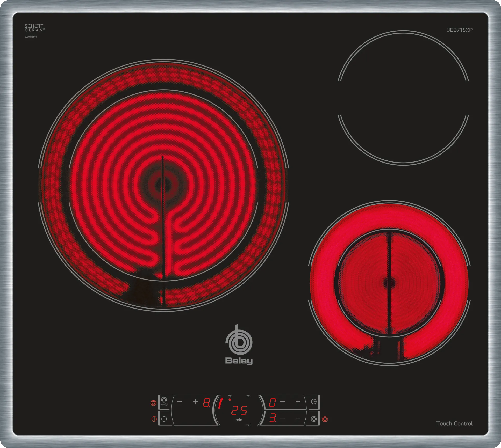The height and width of the screenshot is (448, 501).
Task: Touch the red 0 power level display
Action: click(x=272, y=402)
